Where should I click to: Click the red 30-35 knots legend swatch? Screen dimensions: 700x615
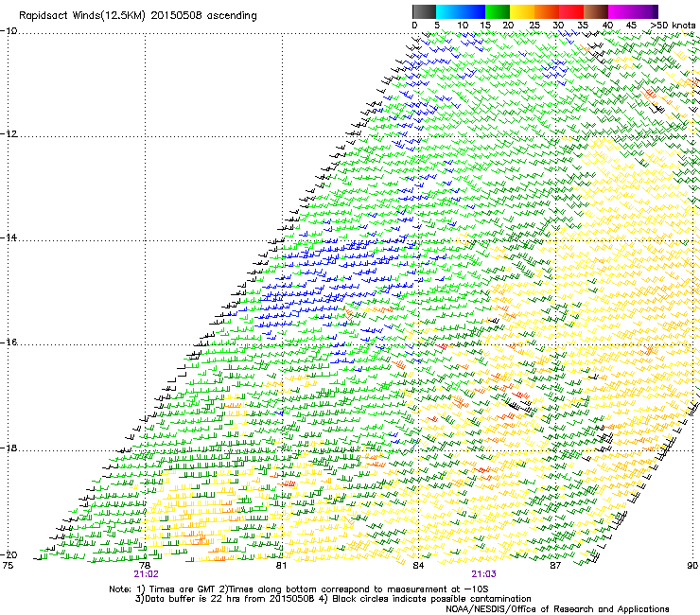(571, 11)
